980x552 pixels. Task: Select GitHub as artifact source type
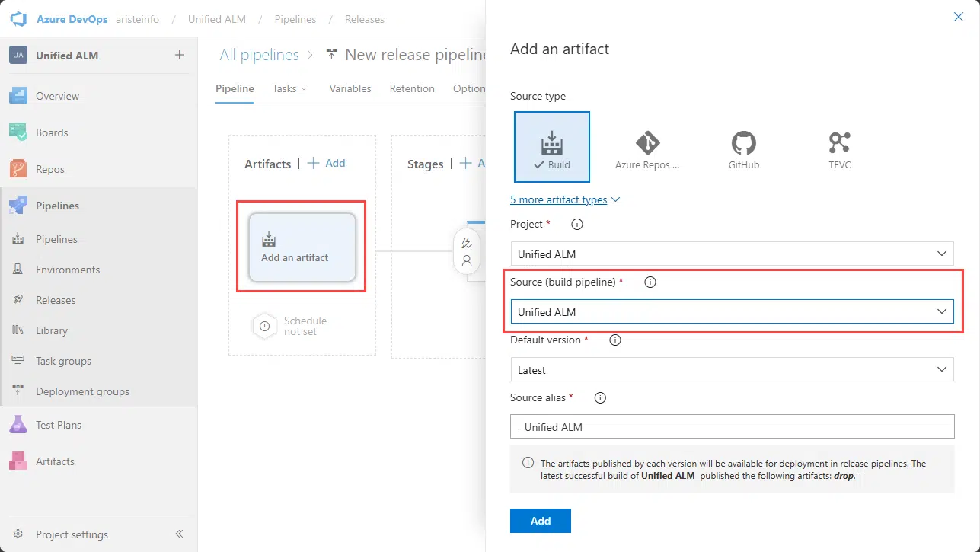pyautogui.click(x=743, y=147)
